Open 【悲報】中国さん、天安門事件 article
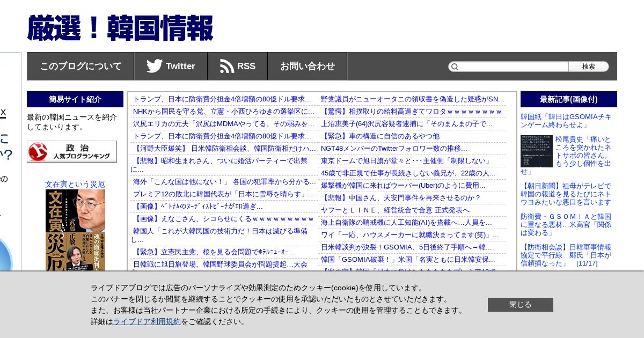Viewport: 644px width, 338px height. coord(401,197)
